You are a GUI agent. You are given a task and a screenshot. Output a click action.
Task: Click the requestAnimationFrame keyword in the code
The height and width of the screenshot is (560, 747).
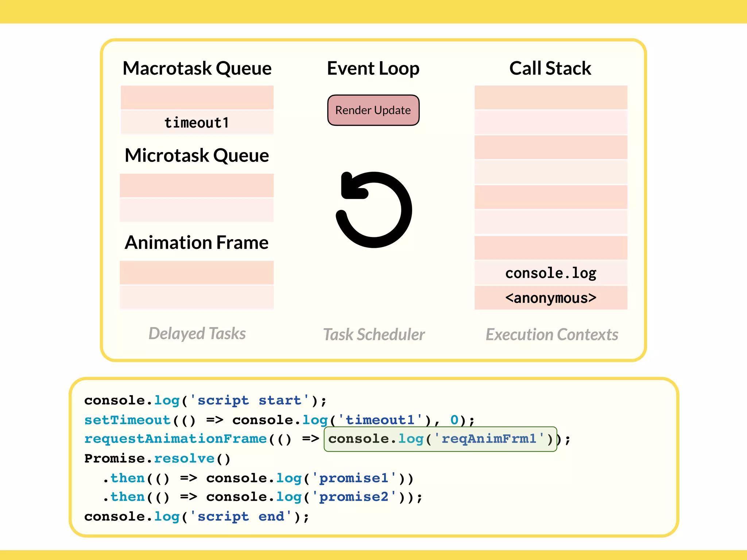click(x=175, y=439)
